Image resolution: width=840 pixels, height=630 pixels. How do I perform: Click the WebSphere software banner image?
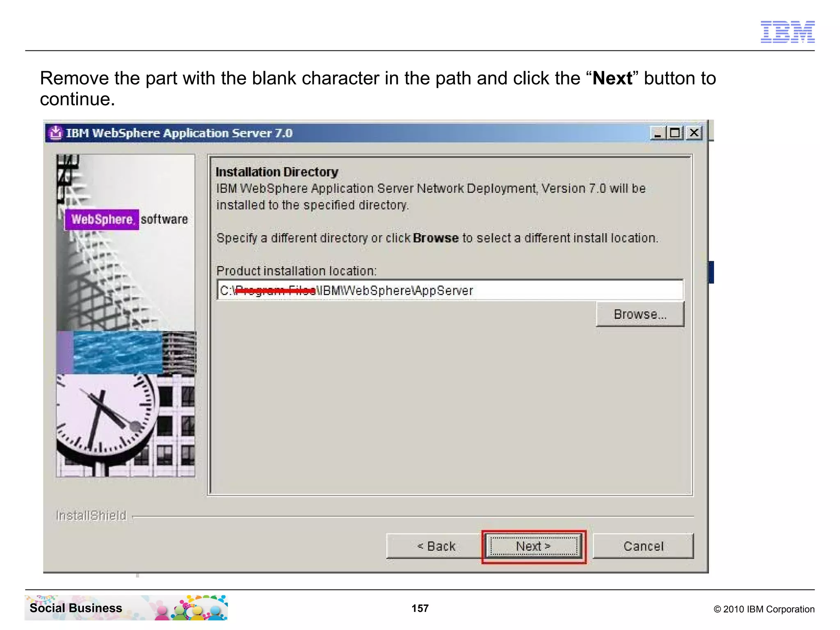pos(126,315)
